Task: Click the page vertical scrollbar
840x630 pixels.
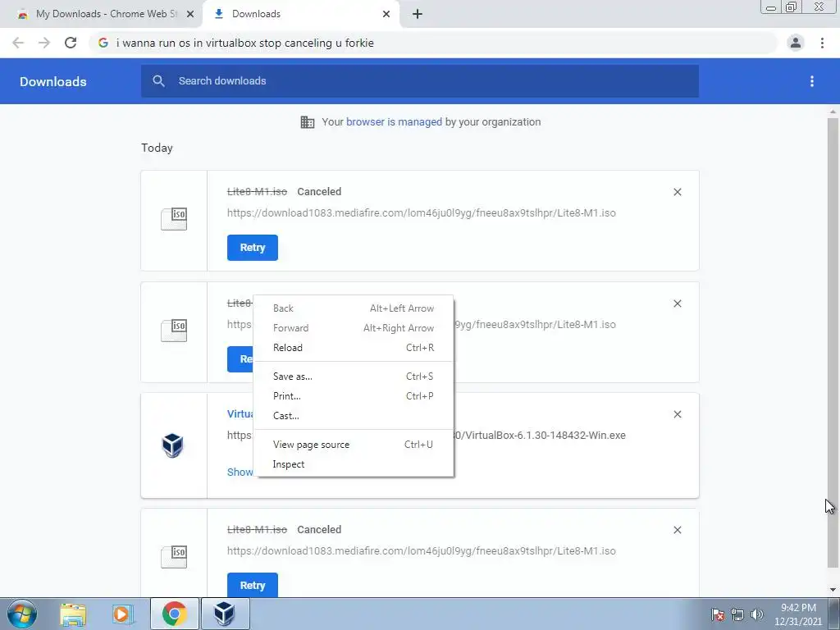Action: (833, 343)
